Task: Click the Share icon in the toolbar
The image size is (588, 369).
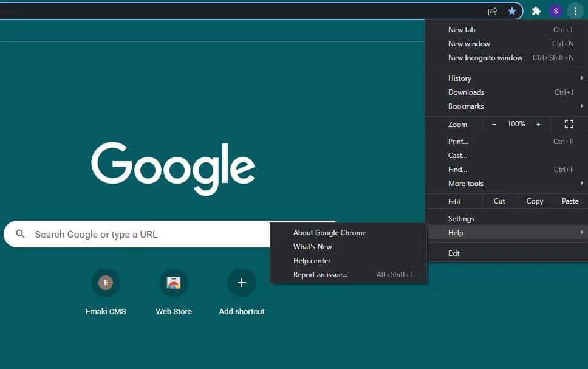Action: tap(492, 11)
